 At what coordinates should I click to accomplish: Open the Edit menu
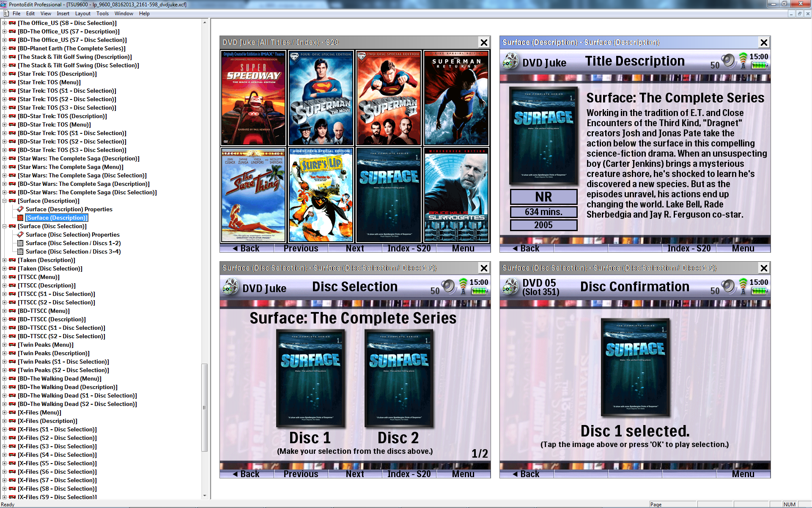click(30, 14)
